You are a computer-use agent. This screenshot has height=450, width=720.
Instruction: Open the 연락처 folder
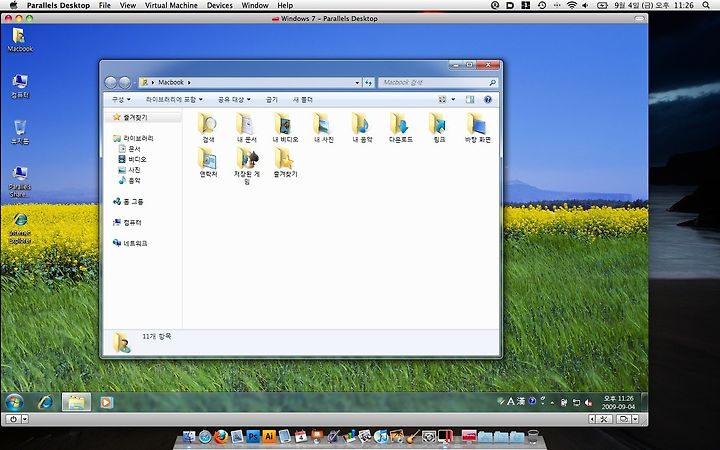click(x=208, y=162)
